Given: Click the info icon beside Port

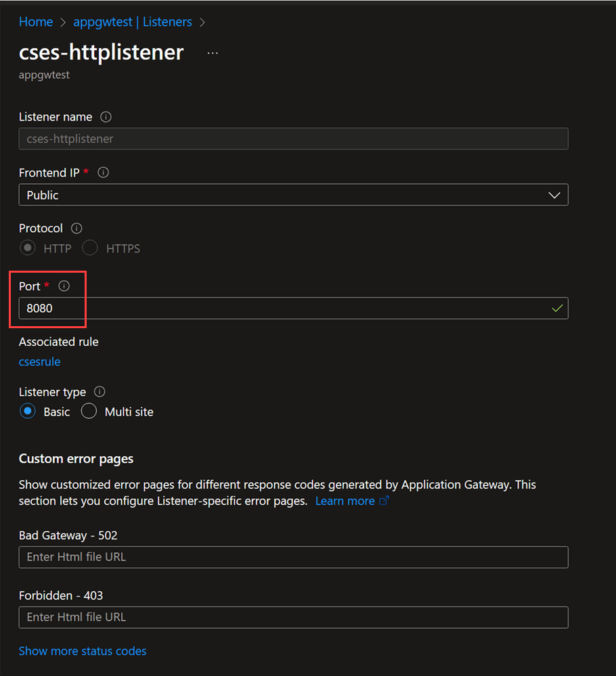Looking at the screenshot, I should pyautogui.click(x=64, y=286).
